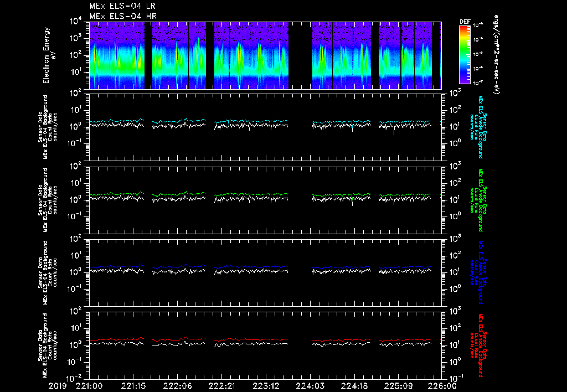Click the 10^-3 tick on the DEF color bar
This screenshot has width=567, height=392.
coord(478,25)
